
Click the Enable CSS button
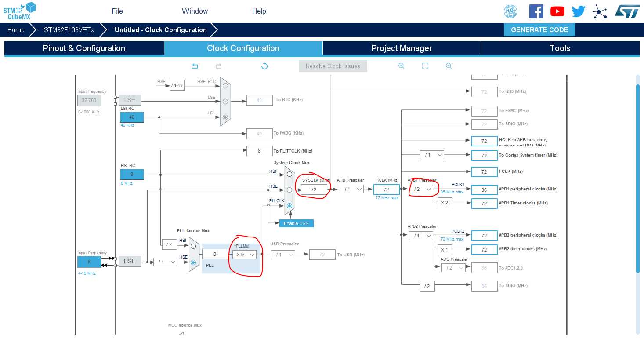[296, 223]
